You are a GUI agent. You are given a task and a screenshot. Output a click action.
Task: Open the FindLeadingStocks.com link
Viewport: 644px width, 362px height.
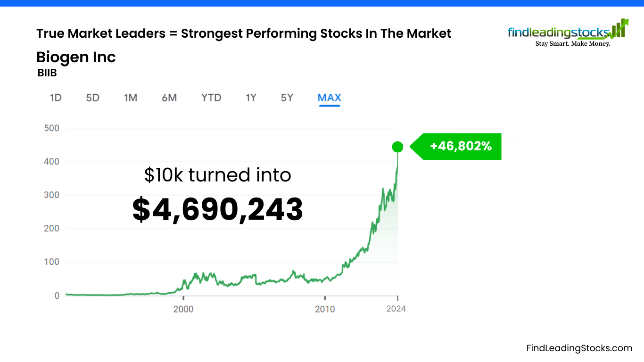(x=579, y=348)
